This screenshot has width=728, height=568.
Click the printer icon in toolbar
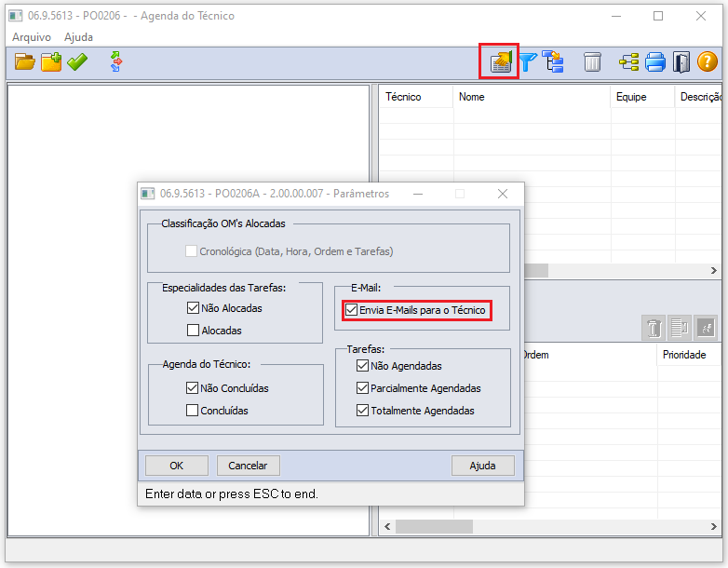pos(655,61)
